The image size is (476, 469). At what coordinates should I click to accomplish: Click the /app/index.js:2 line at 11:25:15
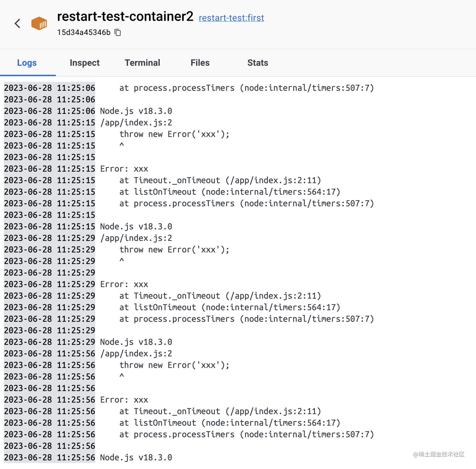point(136,123)
